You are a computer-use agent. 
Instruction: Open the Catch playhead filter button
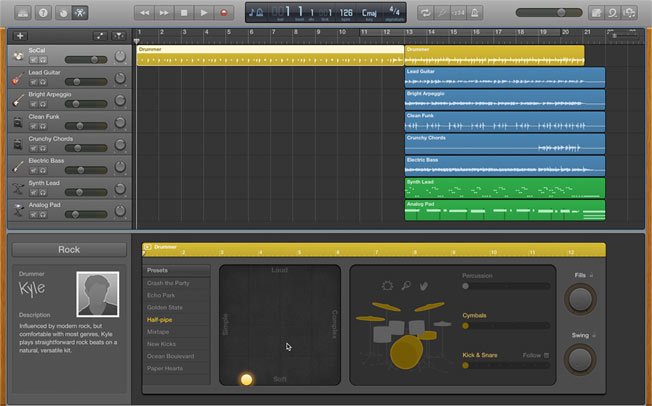119,36
